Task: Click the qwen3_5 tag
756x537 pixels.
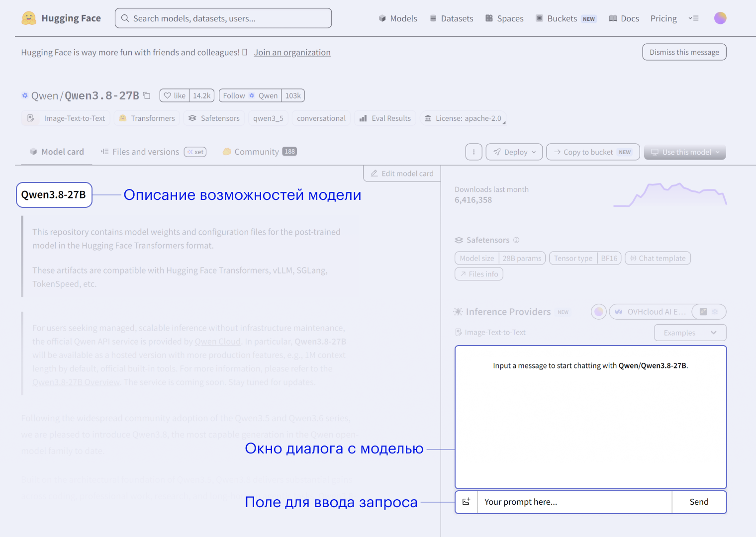Action: [268, 118]
